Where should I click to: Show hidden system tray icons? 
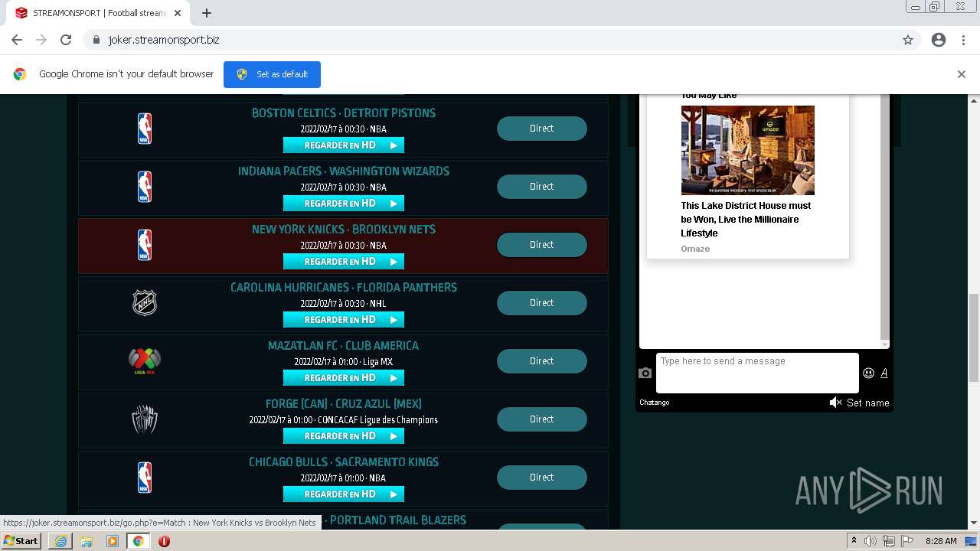coord(854,541)
